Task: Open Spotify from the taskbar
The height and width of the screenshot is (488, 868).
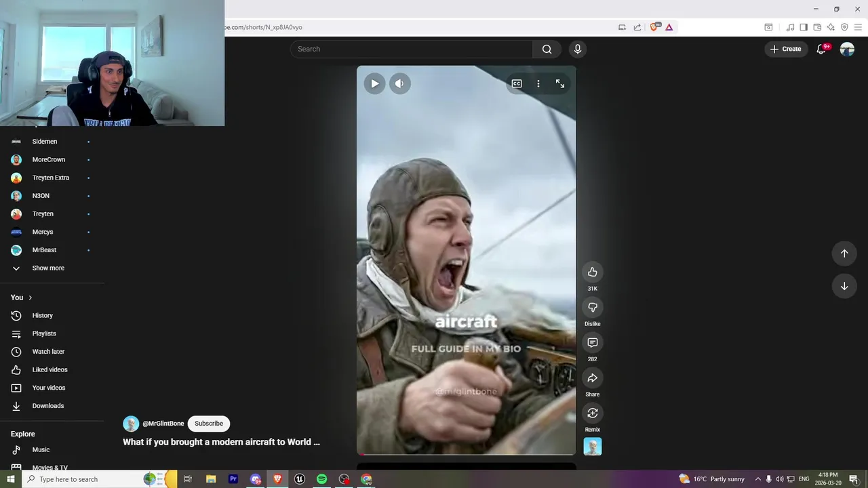Action: click(x=322, y=479)
